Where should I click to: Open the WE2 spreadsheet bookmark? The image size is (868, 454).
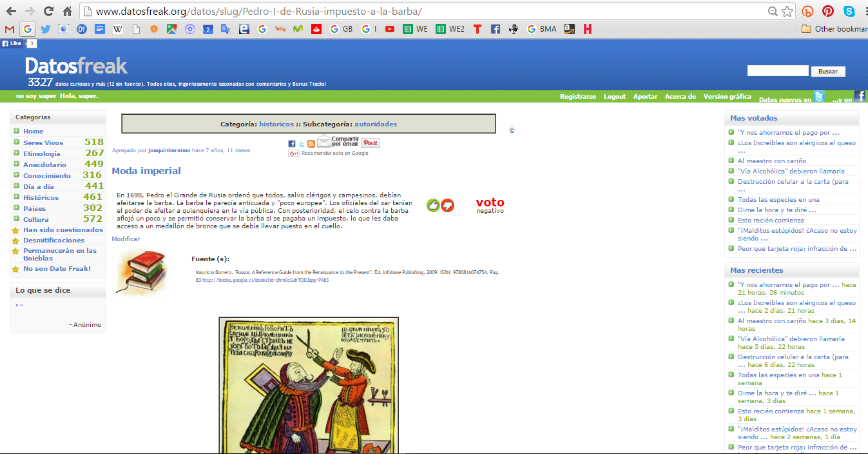(450, 29)
